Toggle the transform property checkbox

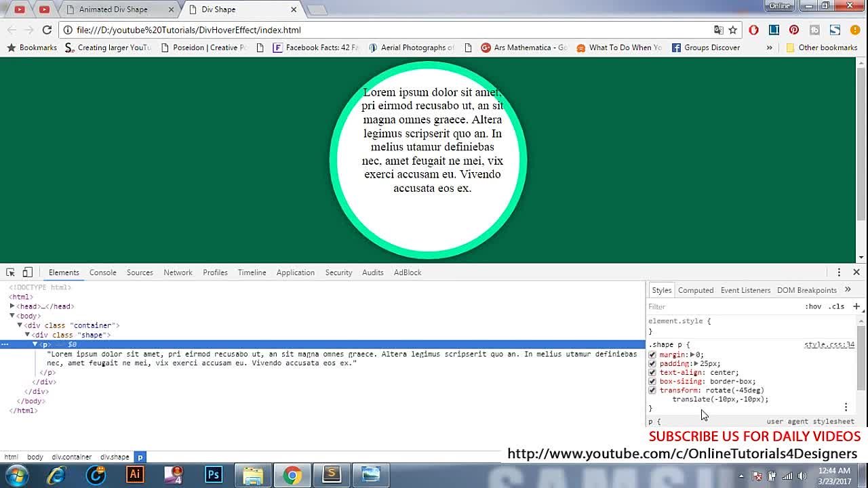point(652,390)
